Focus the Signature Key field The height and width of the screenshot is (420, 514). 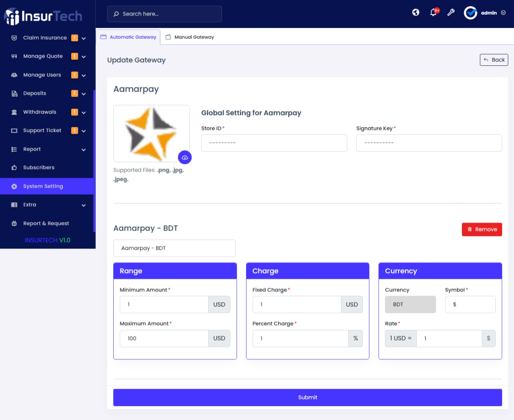[x=429, y=143]
